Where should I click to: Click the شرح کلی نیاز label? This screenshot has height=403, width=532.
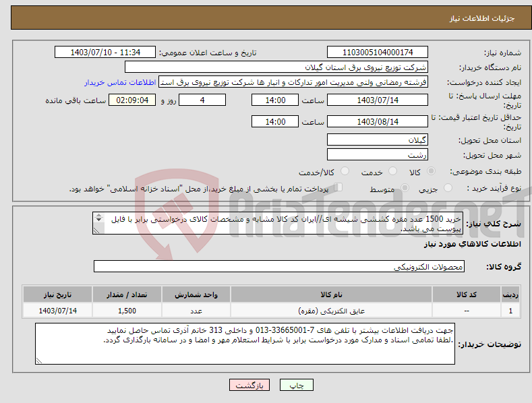[494, 224]
